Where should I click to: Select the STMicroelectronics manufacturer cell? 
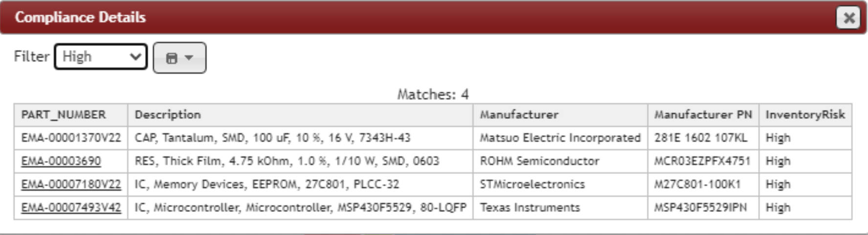click(x=532, y=185)
